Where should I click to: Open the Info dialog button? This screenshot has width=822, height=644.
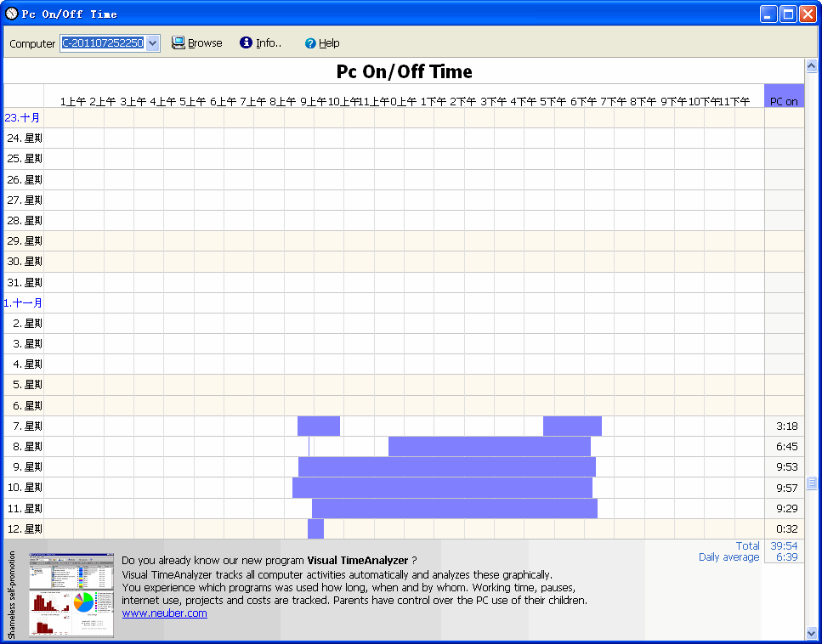[x=260, y=43]
